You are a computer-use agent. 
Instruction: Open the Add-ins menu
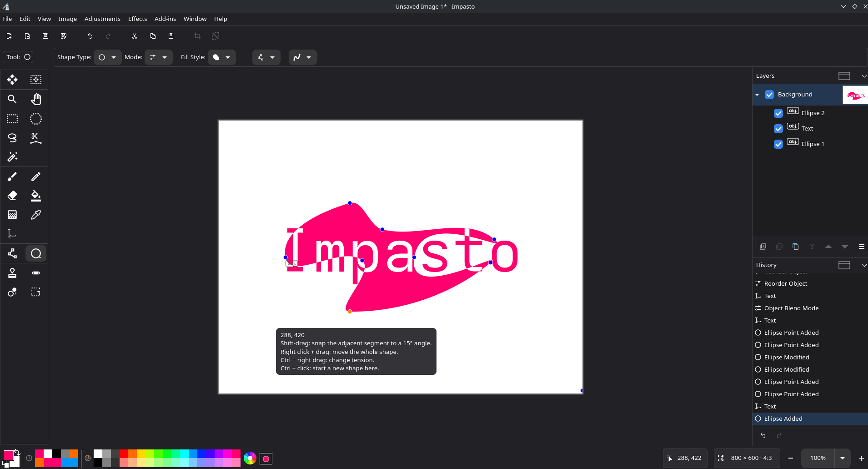click(165, 19)
